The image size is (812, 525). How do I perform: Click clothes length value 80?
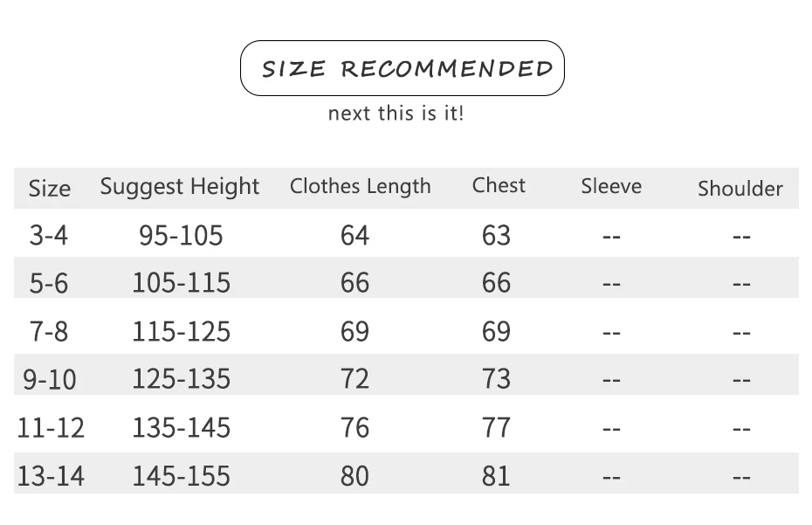tap(354, 476)
